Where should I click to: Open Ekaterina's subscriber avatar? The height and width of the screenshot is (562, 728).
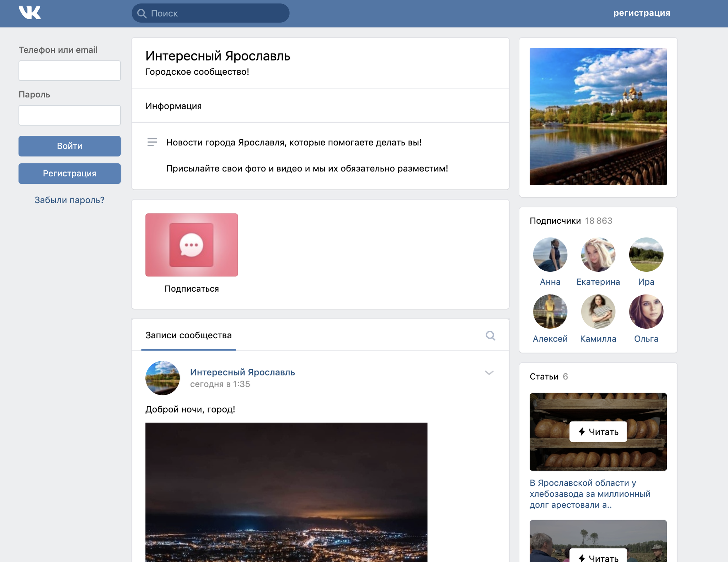tap(598, 255)
